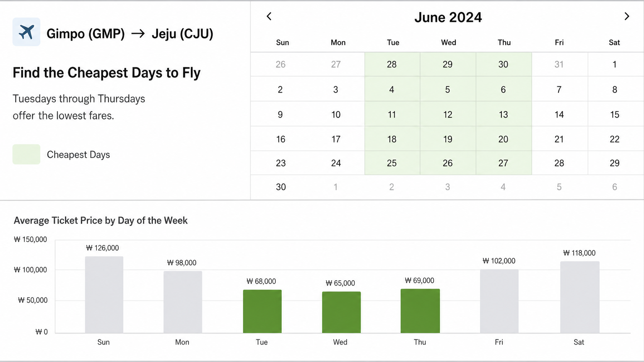Go to previous month with left chevron
The image size is (644, 362).
tap(269, 16)
